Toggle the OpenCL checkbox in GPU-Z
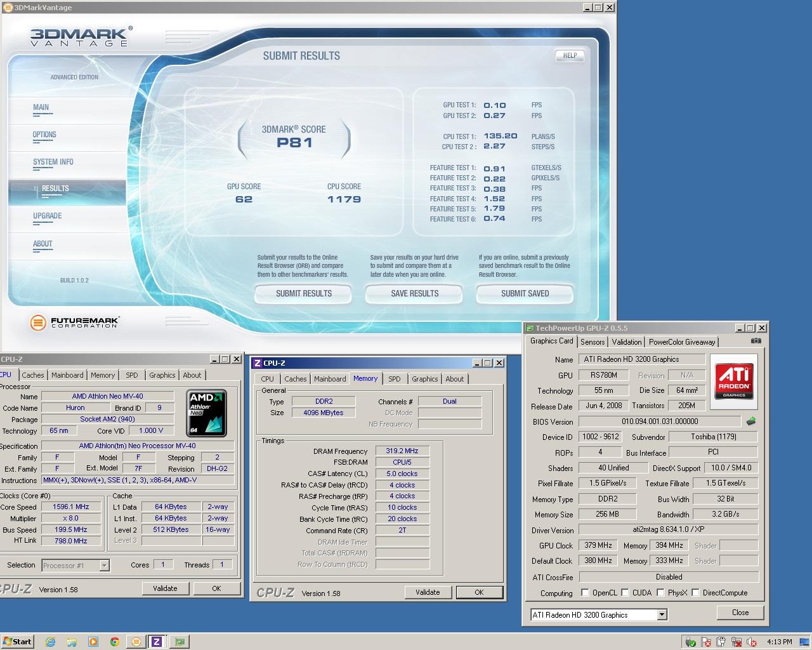This screenshot has width=812, height=650. click(585, 593)
